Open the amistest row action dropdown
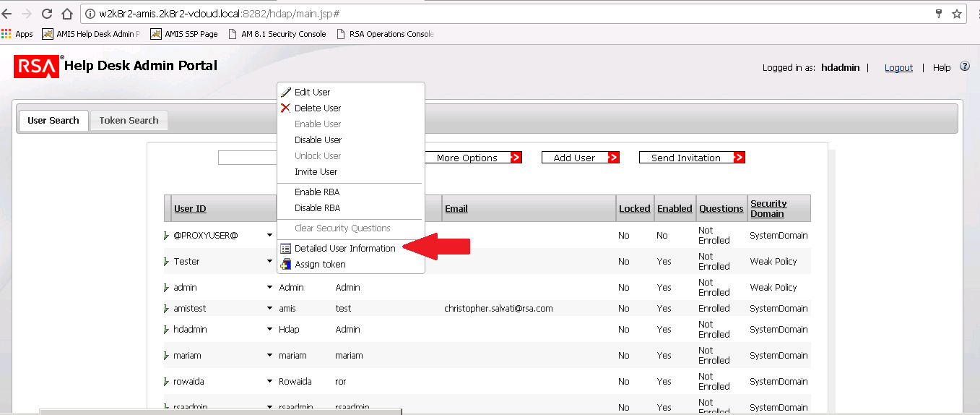Image resolution: width=980 pixels, height=415 pixels. (x=269, y=309)
